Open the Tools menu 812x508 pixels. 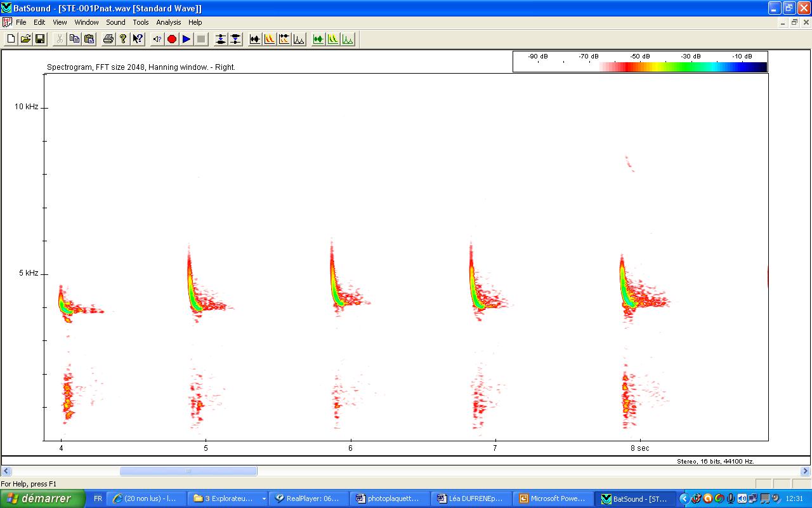[141, 22]
